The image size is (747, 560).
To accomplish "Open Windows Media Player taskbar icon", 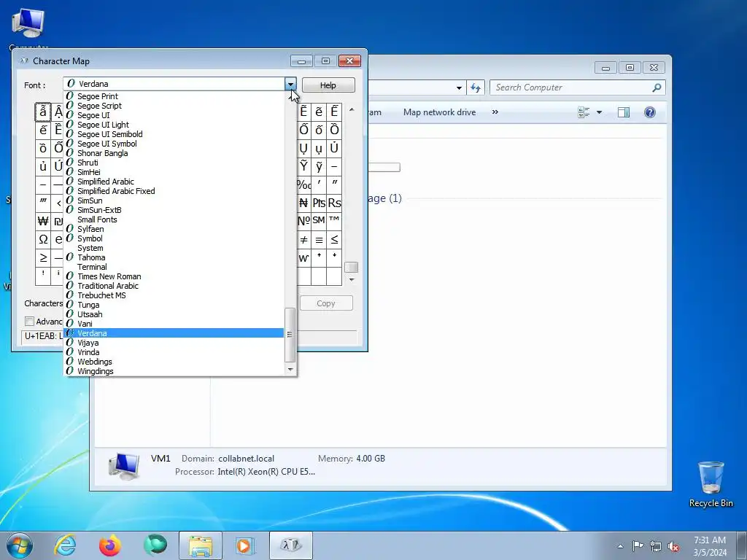I will click(x=246, y=545).
